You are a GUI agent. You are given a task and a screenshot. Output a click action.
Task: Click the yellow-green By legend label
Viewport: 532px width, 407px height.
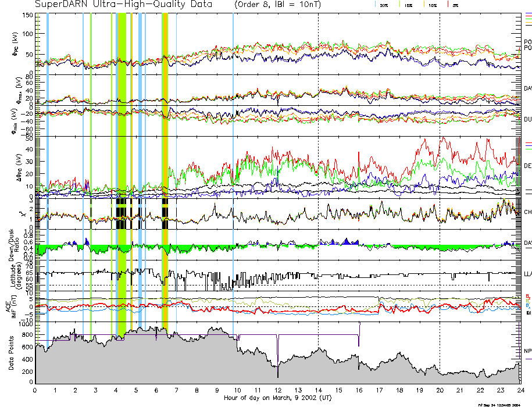527,301
